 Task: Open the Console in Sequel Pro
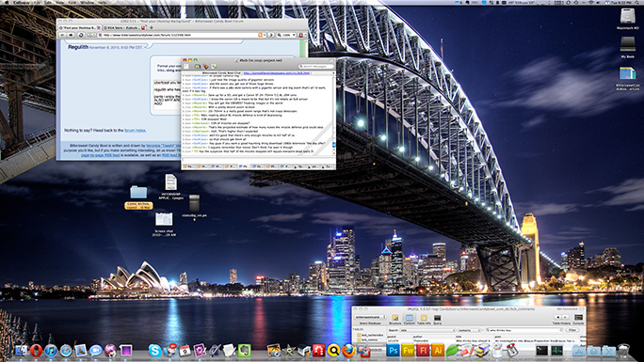[578, 319]
